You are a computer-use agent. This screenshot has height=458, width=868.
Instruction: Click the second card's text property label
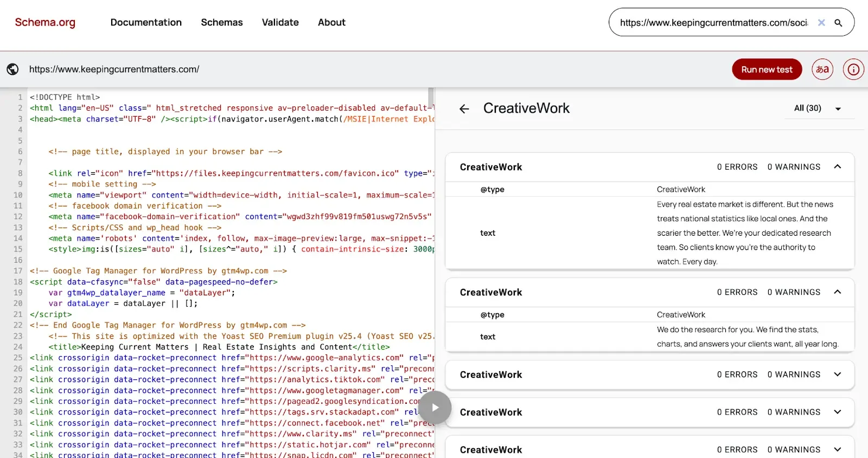(488, 337)
